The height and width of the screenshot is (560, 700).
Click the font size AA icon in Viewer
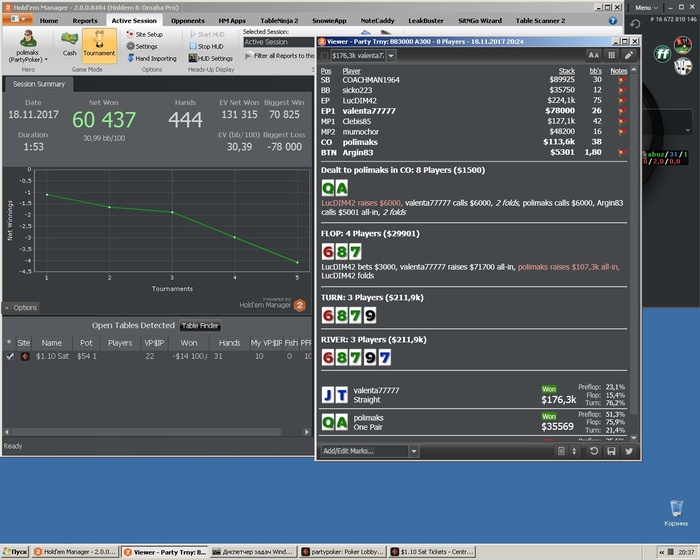pyautogui.click(x=593, y=55)
